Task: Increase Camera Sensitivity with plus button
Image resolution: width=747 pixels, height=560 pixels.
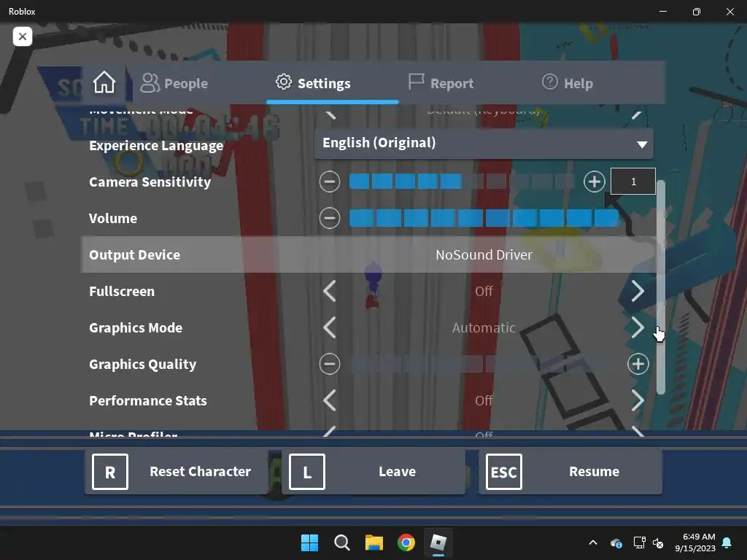Action: [594, 182]
